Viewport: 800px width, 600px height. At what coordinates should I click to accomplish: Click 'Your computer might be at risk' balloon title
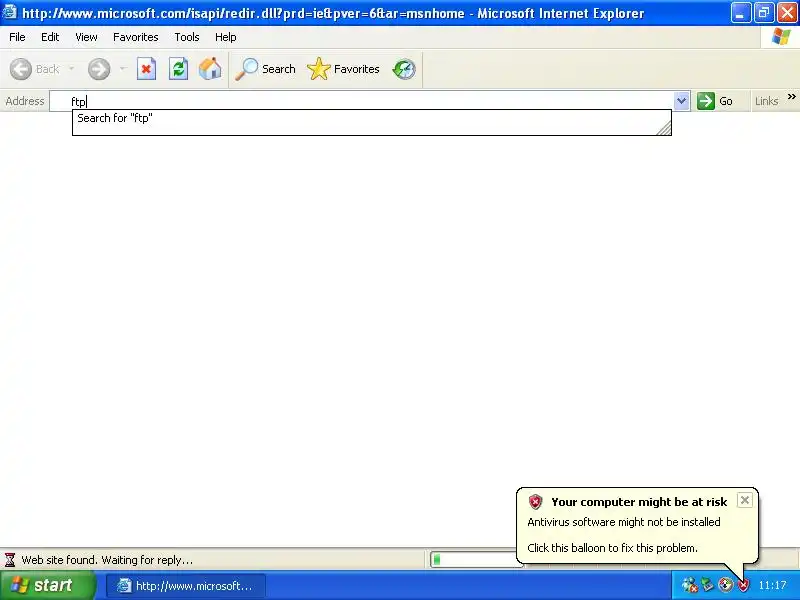[x=639, y=502]
